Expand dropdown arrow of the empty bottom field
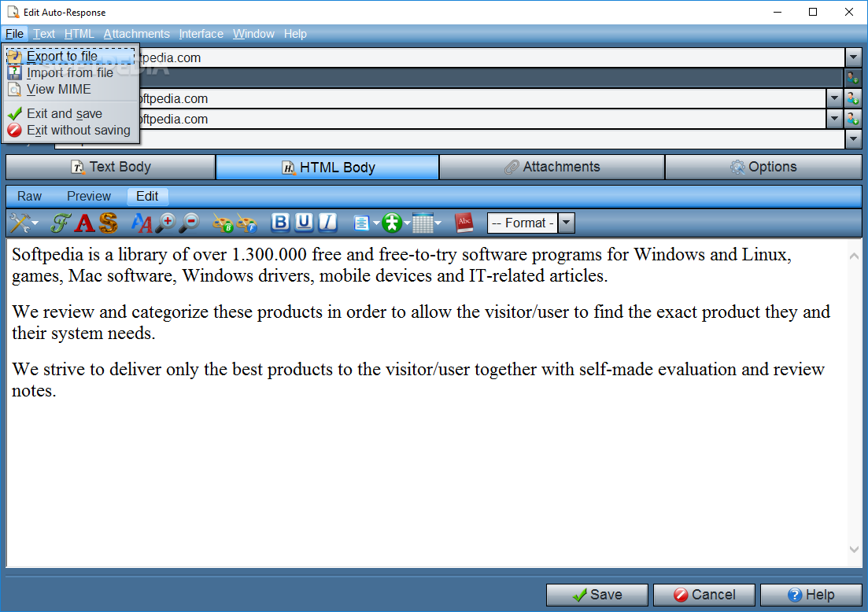Screen dimensions: 868x612 [853, 139]
